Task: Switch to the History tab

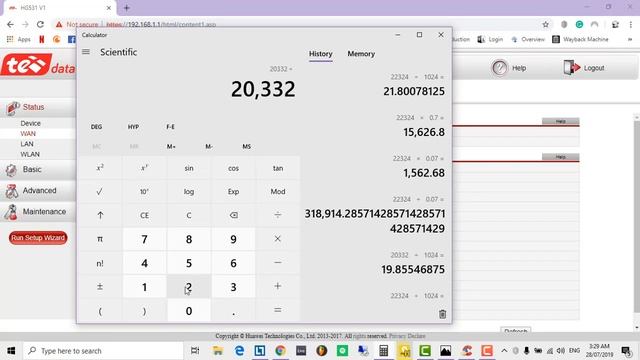Action: 320,54
